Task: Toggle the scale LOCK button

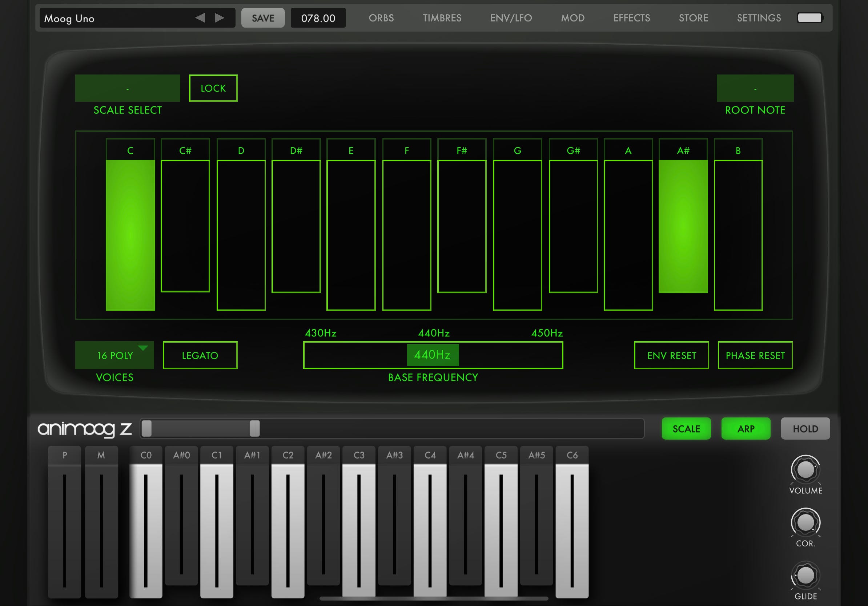Action: coord(213,88)
